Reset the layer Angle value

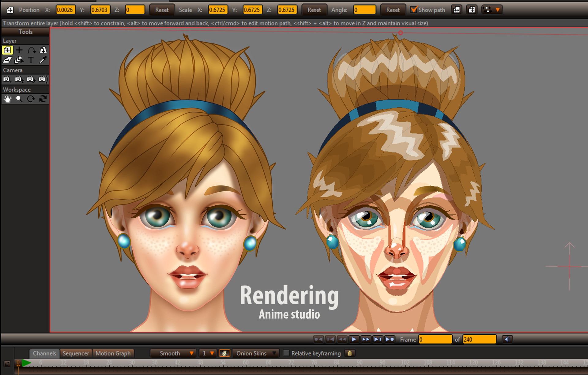[x=393, y=9]
